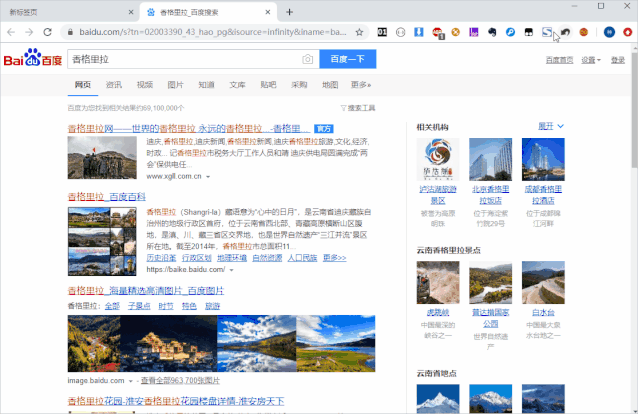Click the 行政区划 sublink

[x=197, y=258]
